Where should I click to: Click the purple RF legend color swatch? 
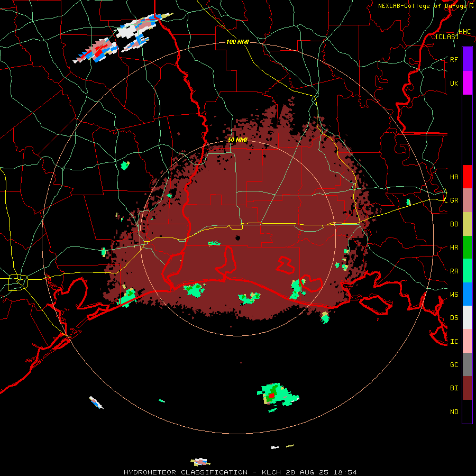467,59
